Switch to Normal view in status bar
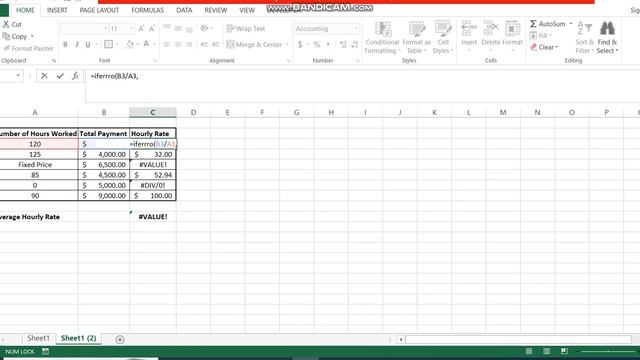This screenshot has height=360, width=640. (x=529, y=351)
